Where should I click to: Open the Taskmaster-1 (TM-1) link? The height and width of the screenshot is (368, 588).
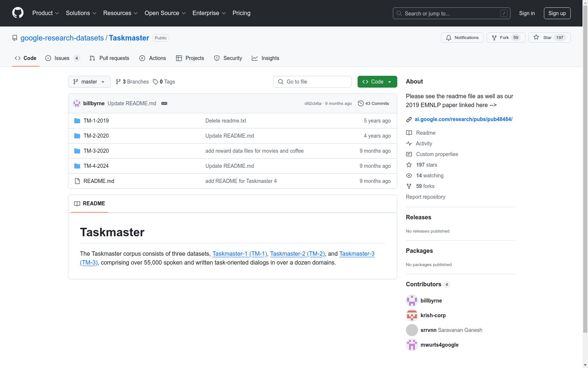coord(240,254)
